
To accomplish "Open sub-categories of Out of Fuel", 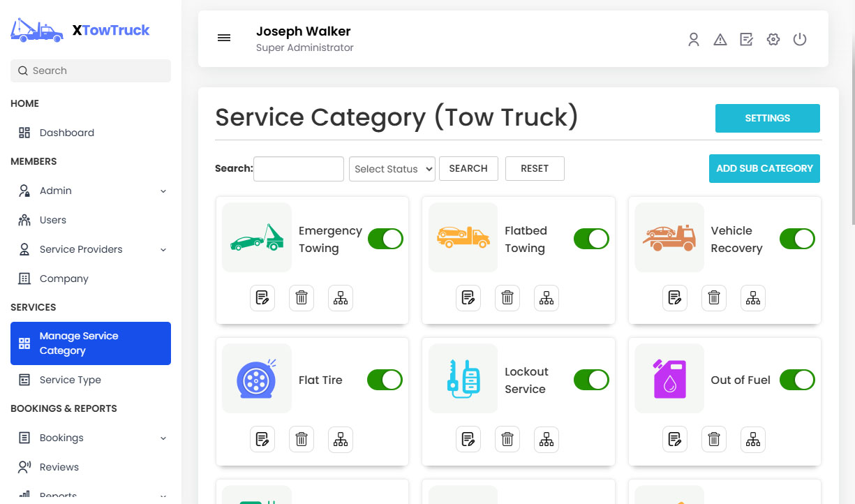I will click(753, 439).
